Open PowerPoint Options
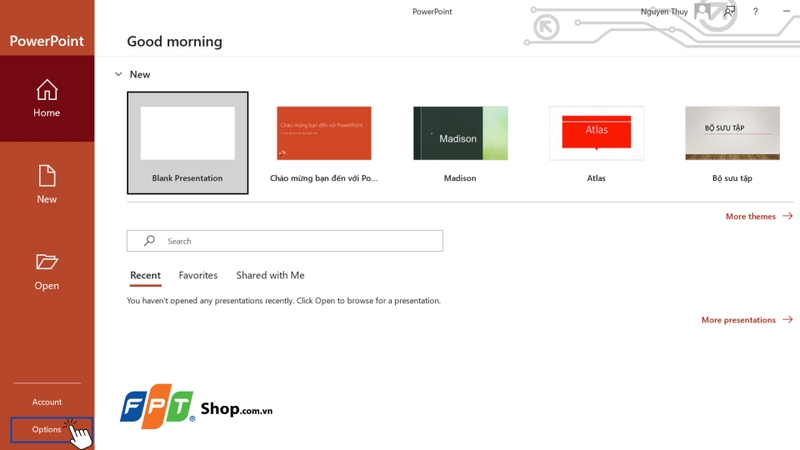The image size is (800, 450). [46, 430]
